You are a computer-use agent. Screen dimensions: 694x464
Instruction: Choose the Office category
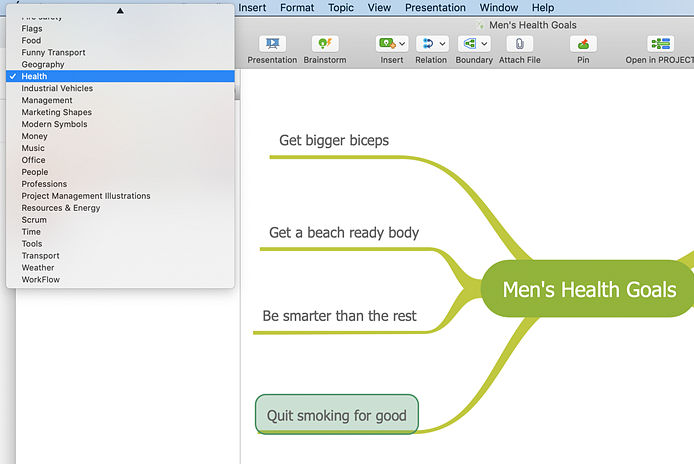(120, 160)
